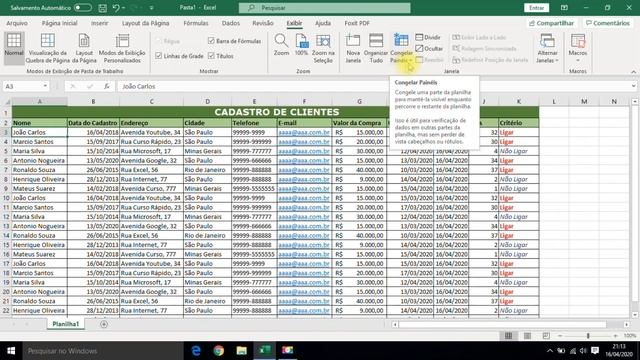Toggle Salvamento Automático switch
Image resolution: width=640 pixels, height=360 pixels.
coord(82,8)
